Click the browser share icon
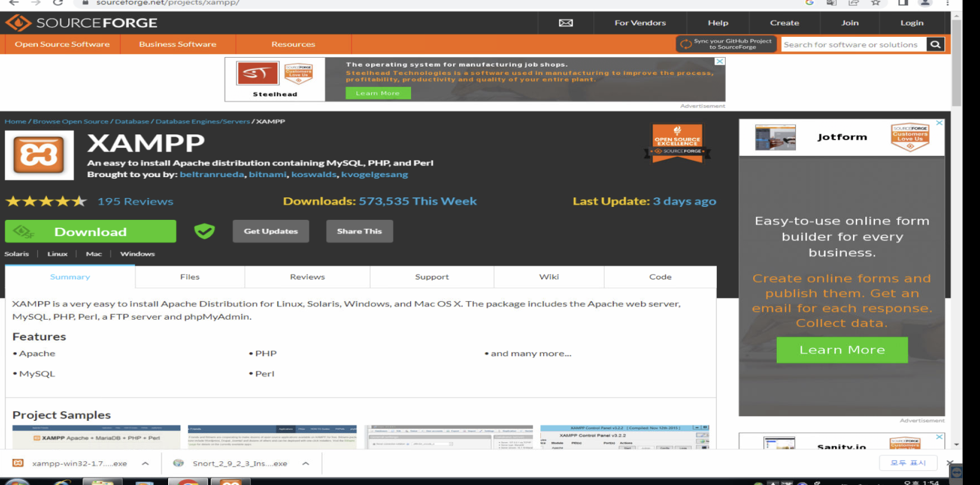 click(x=853, y=3)
